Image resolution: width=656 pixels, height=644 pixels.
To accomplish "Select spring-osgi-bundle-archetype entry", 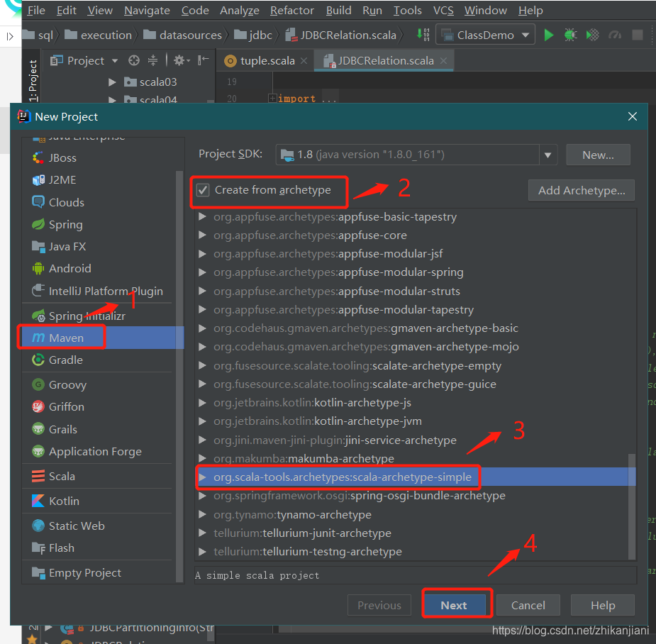I will tap(415, 496).
